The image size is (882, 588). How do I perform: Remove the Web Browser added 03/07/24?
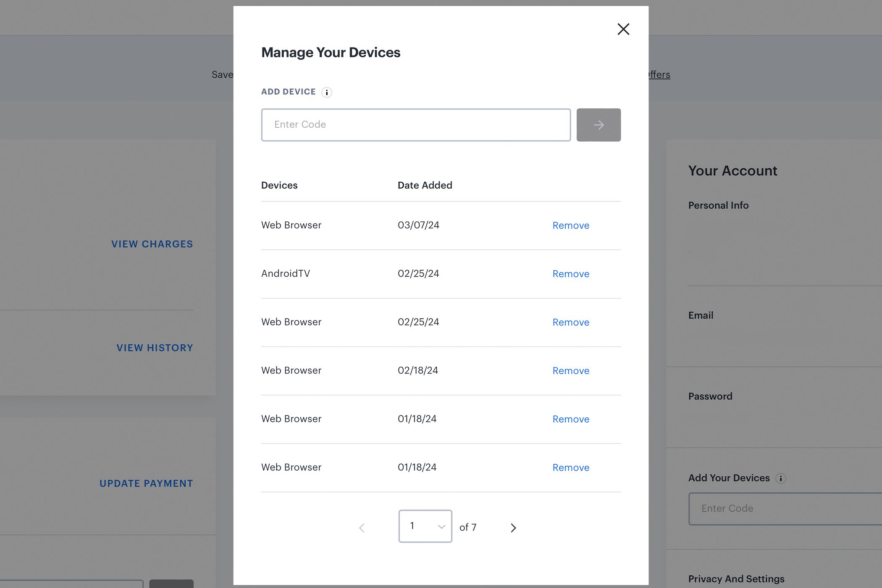pyautogui.click(x=571, y=226)
